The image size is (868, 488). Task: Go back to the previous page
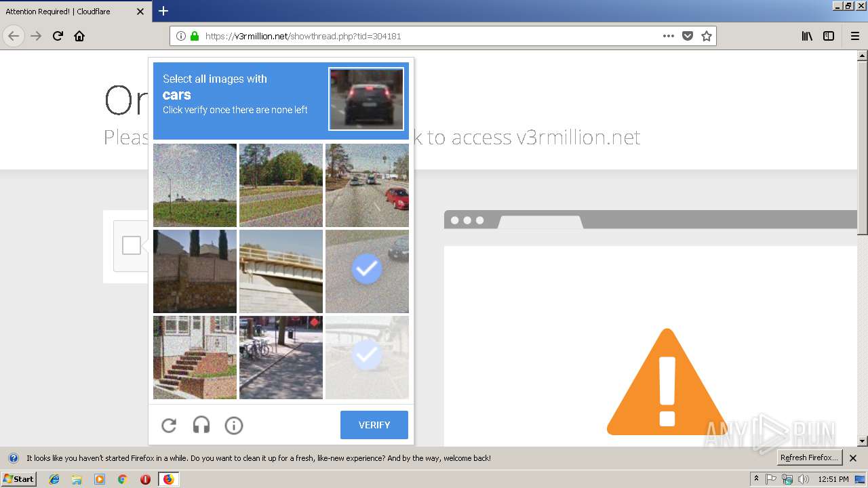[x=14, y=36]
